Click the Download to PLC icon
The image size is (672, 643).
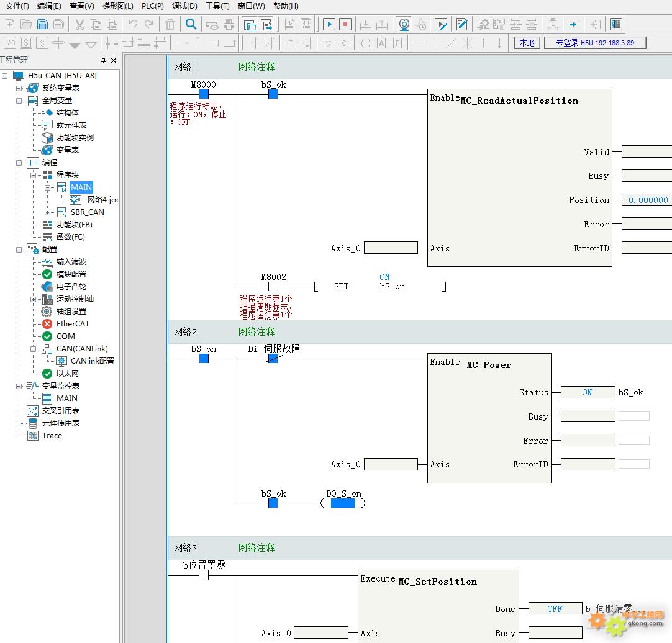tap(366, 24)
